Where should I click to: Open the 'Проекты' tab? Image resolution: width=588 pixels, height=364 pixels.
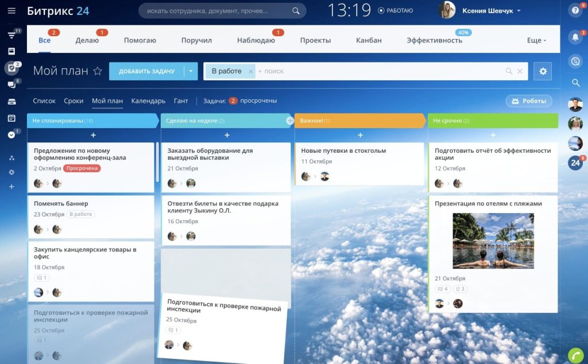[315, 40]
